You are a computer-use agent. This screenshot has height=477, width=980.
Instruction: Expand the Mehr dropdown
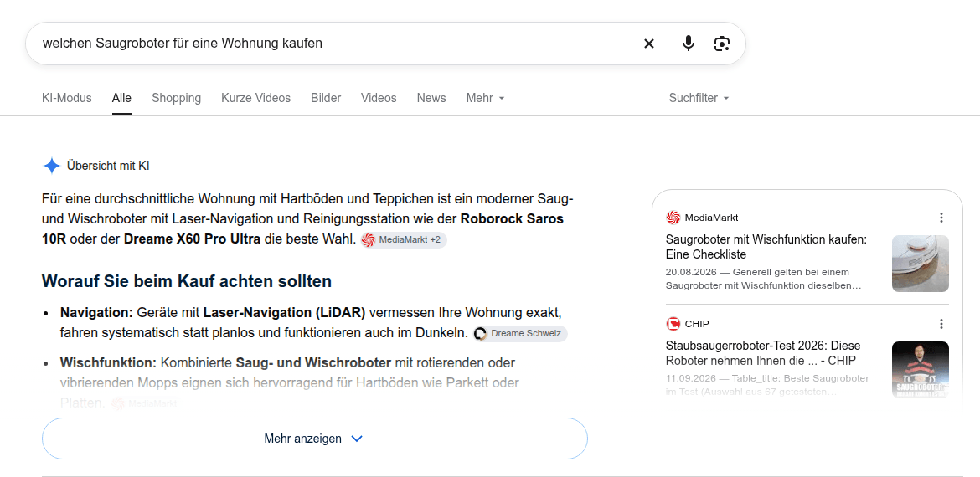pos(485,98)
